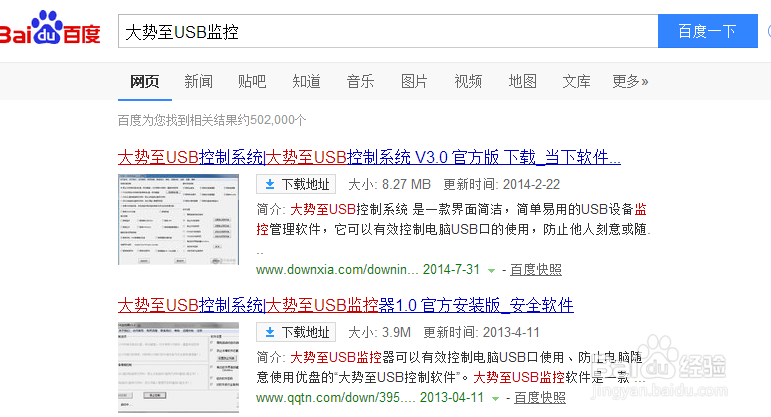The height and width of the screenshot is (417, 771).
Task: Open the 文库 tab
Action: 576,81
